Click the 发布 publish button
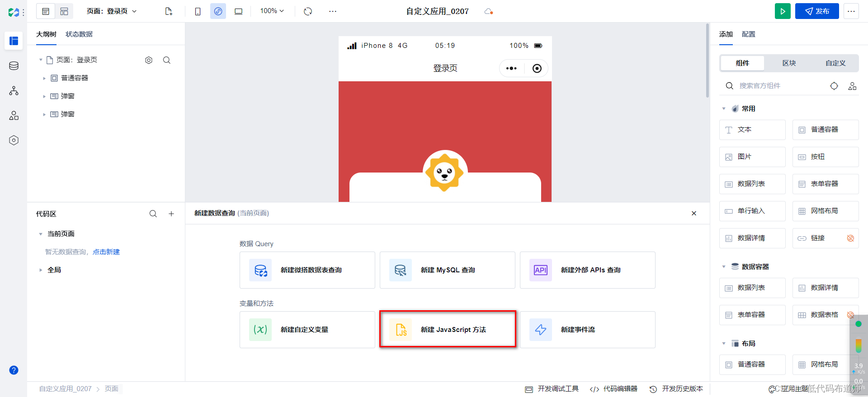The width and height of the screenshot is (868, 397). [817, 11]
